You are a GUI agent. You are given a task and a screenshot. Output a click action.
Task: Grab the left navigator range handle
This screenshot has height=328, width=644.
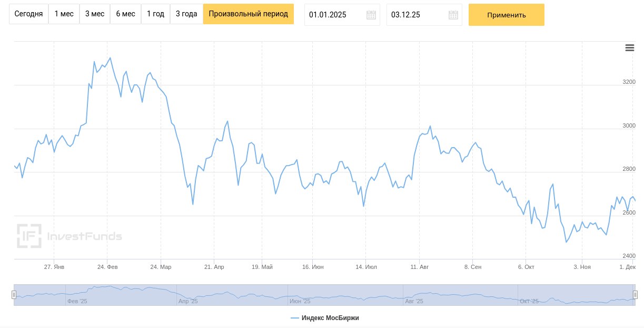(14, 295)
